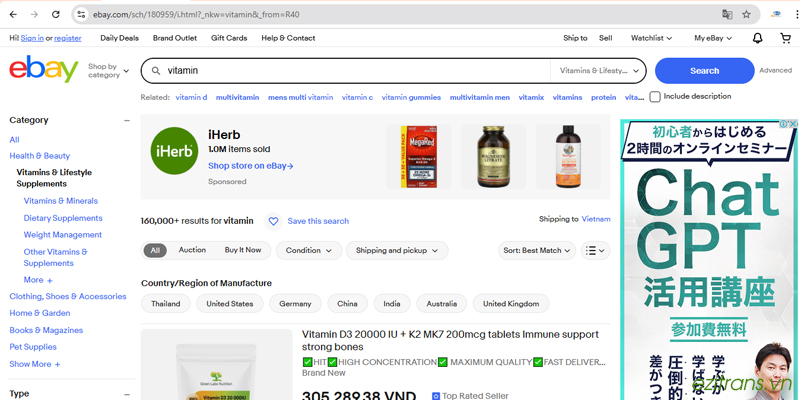
Task: Click the blue Search button
Action: 705,71
